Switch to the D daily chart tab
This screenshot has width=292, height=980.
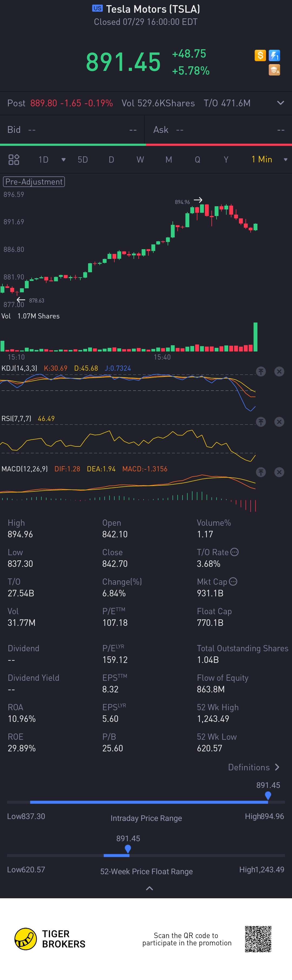pos(111,159)
